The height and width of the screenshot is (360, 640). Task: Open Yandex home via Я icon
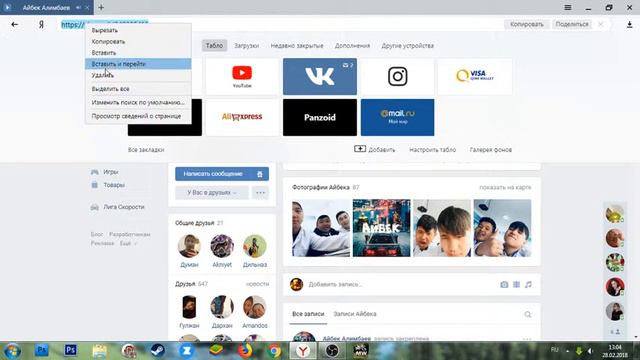coord(41,24)
